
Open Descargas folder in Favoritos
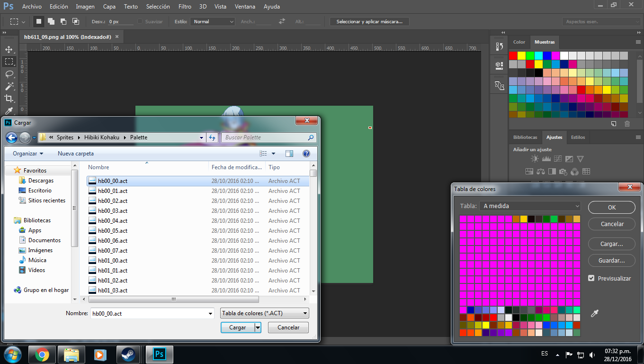(x=41, y=181)
